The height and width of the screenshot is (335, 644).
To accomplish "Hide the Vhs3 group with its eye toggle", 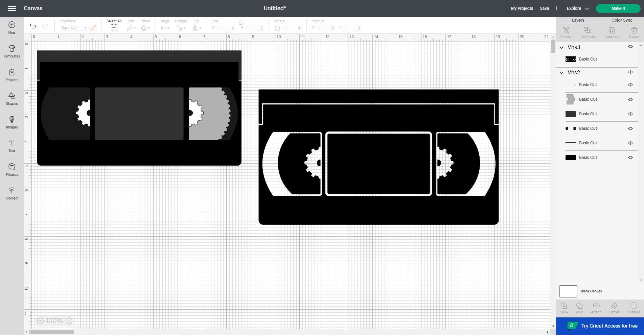I will pyautogui.click(x=630, y=47).
